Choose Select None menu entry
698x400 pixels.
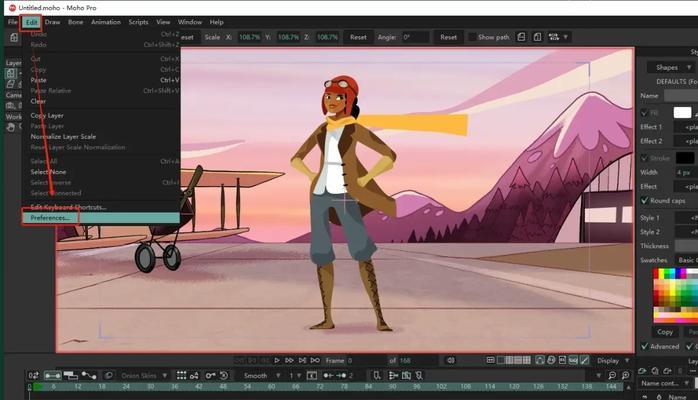101,172
